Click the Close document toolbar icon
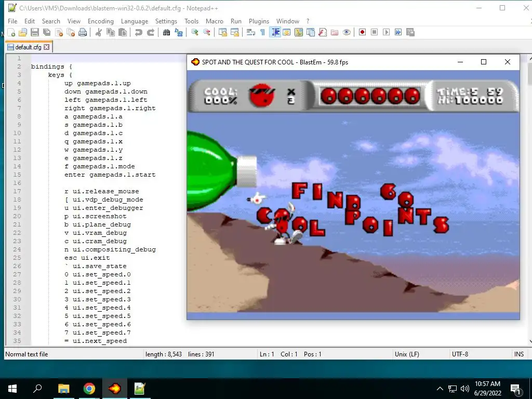 (59, 33)
